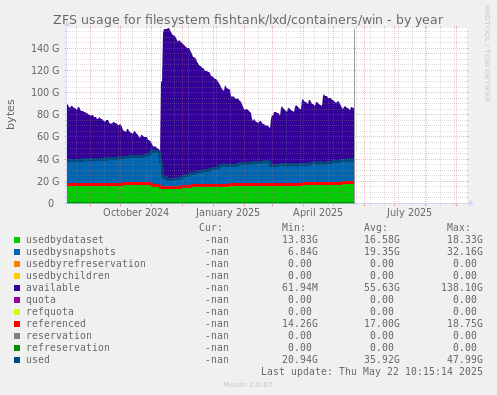
Task: Click the July 2025 x-axis label
Action: (x=409, y=213)
